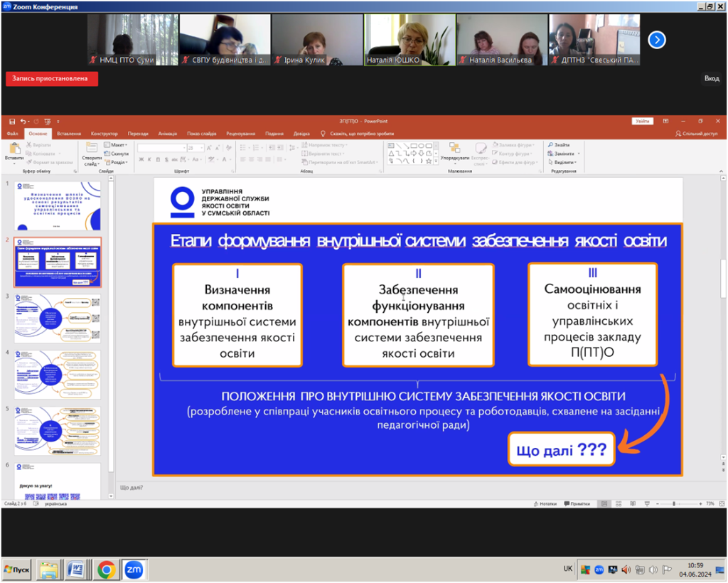Viewport: 728px width, 583px height.
Task: Expand the Макет layout dropdown
Action: pos(116,145)
